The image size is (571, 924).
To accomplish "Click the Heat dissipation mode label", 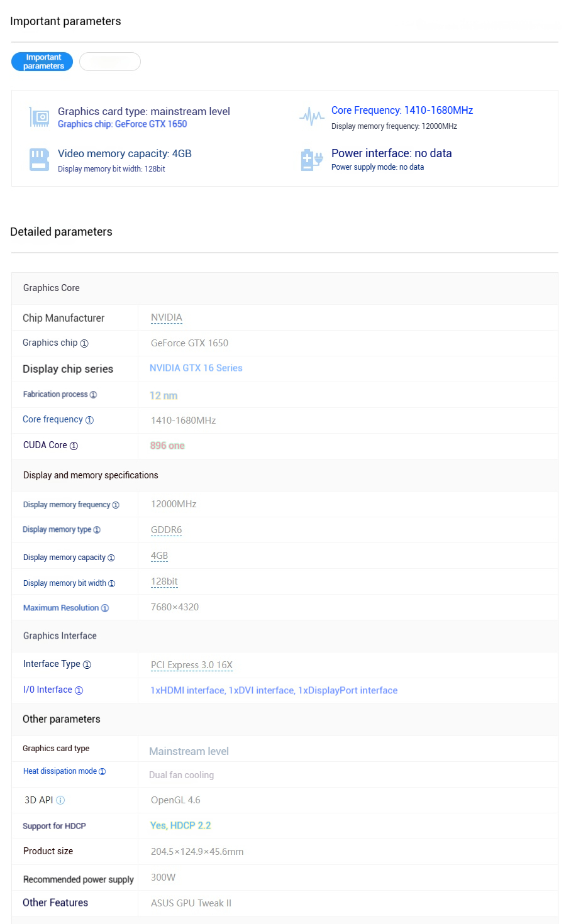I will click(x=60, y=771).
